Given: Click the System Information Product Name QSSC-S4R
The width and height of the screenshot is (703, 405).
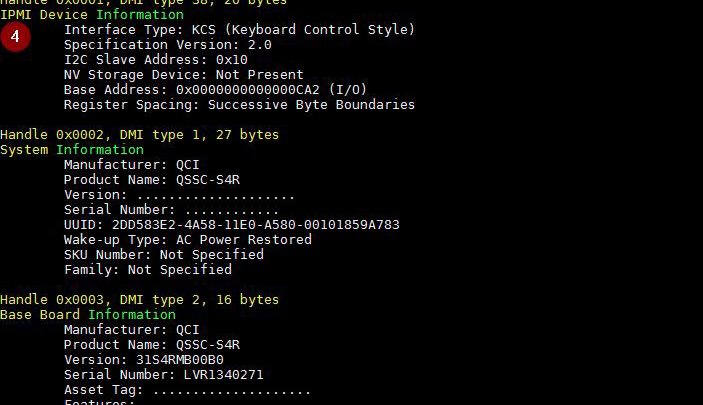Looking at the screenshot, I should pyautogui.click(x=152, y=180).
